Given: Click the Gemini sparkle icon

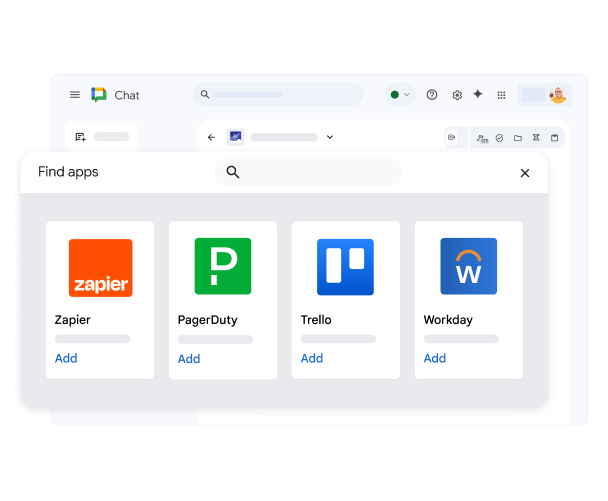Looking at the screenshot, I should (x=478, y=94).
